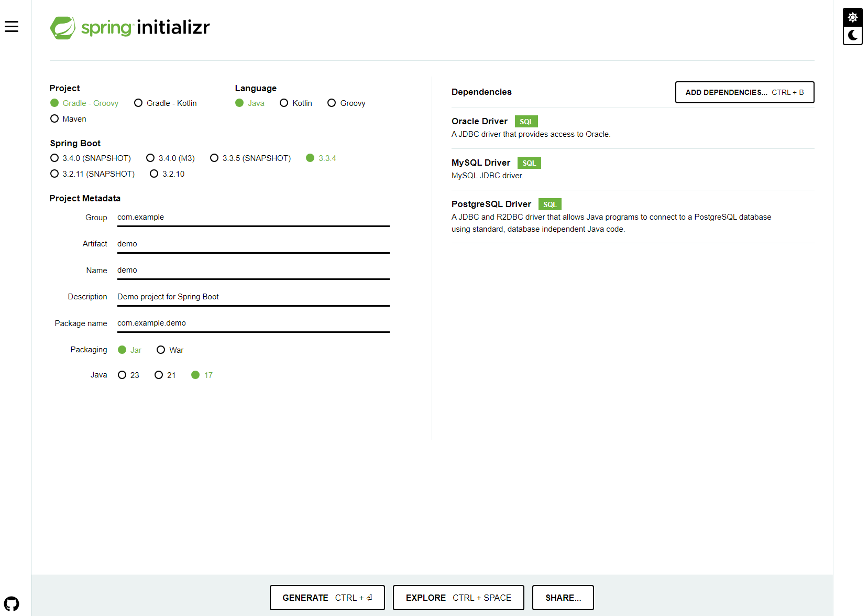Select Java version 21

(x=165, y=375)
